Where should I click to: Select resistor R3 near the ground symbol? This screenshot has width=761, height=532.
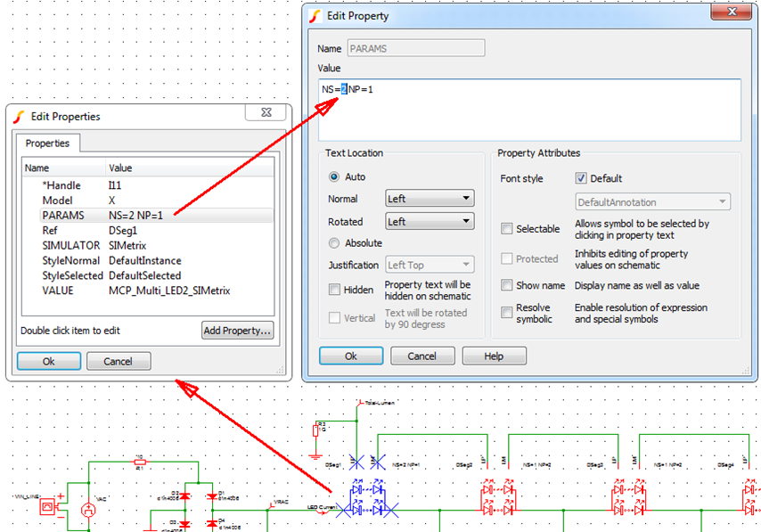pos(316,431)
